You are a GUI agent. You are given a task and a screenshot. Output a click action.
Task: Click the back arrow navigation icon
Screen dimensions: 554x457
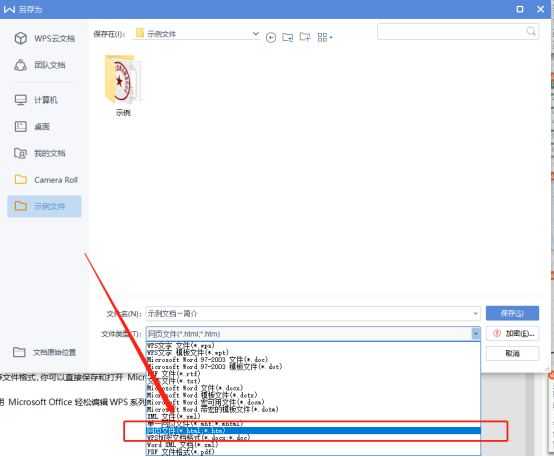tap(271, 37)
